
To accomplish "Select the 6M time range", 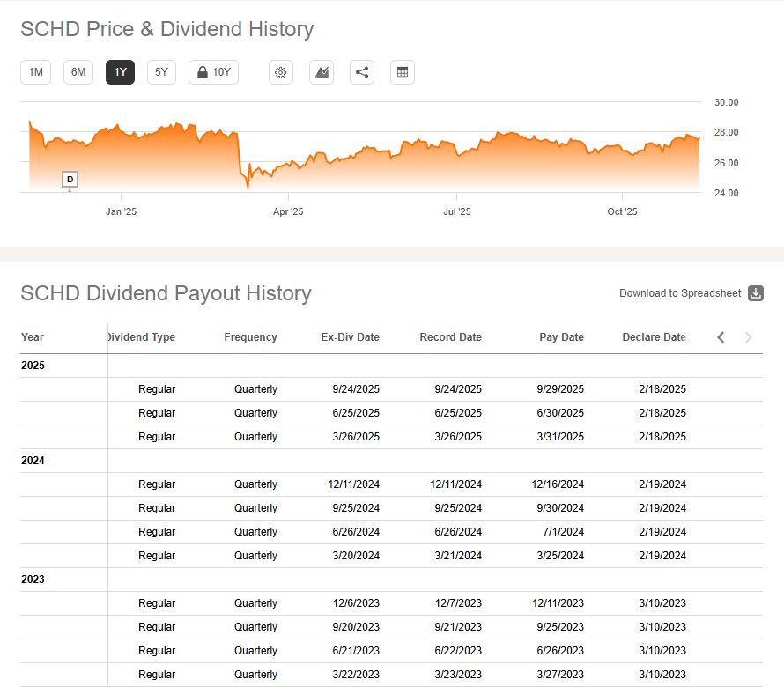I will point(78,72).
